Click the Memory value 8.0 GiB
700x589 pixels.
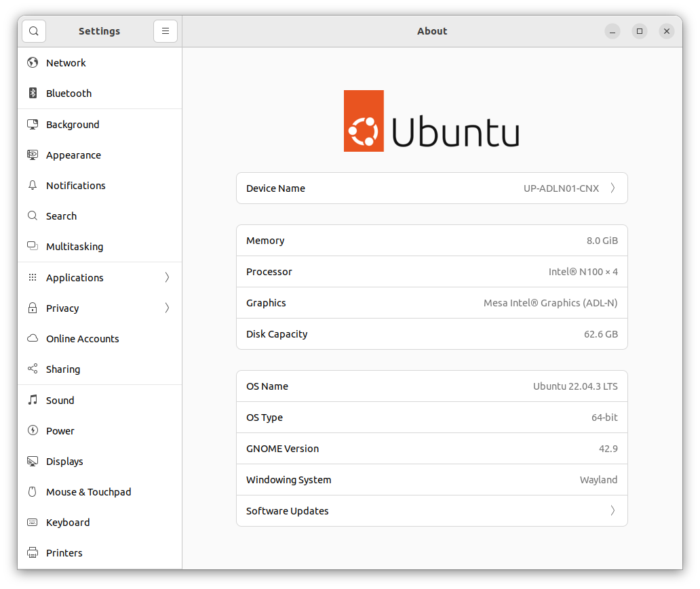pyautogui.click(x=602, y=241)
